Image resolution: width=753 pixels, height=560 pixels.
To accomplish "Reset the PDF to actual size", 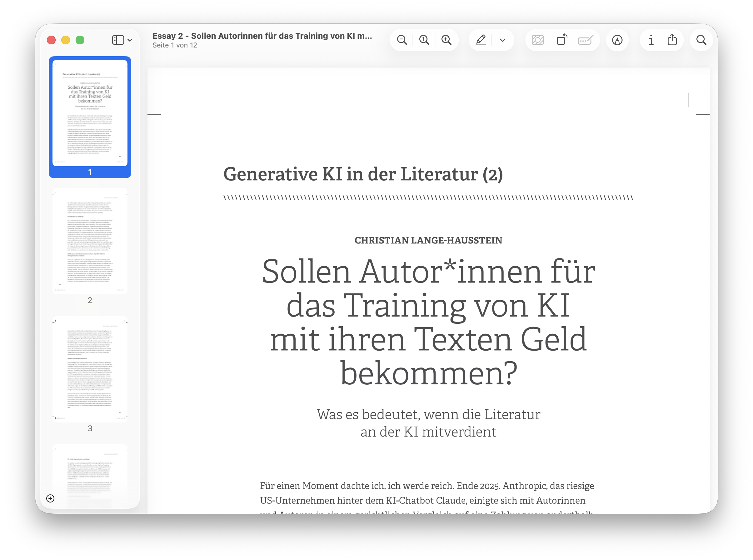I will (x=424, y=40).
